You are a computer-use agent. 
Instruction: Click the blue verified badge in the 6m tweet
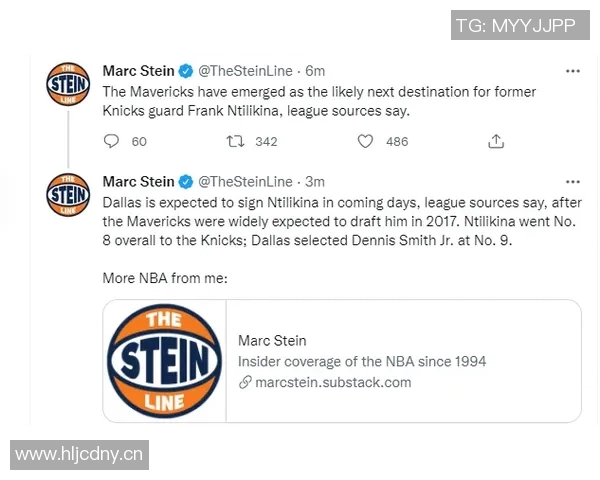point(185,71)
